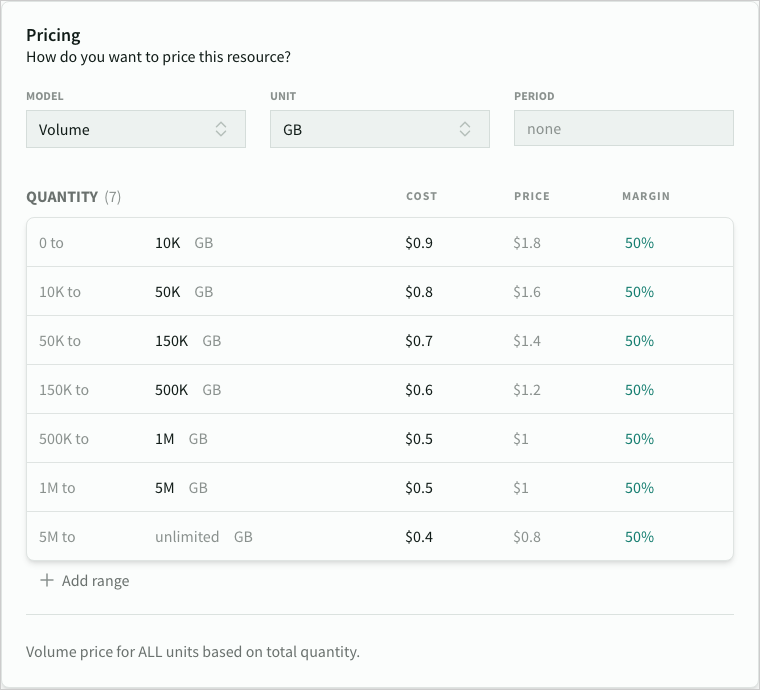Edit the 500K upper limit quantity

pyautogui.click(x=171, y=390)
